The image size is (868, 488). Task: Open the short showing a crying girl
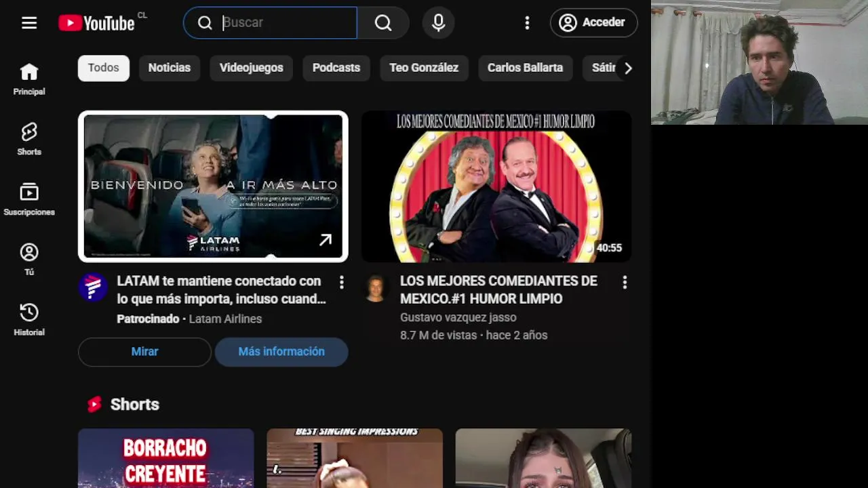point(543,458)
